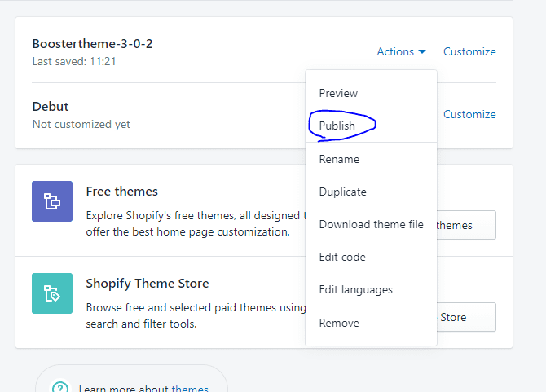546x392 pixels.
Task: Open the themes help link
Action: point(190,388)
